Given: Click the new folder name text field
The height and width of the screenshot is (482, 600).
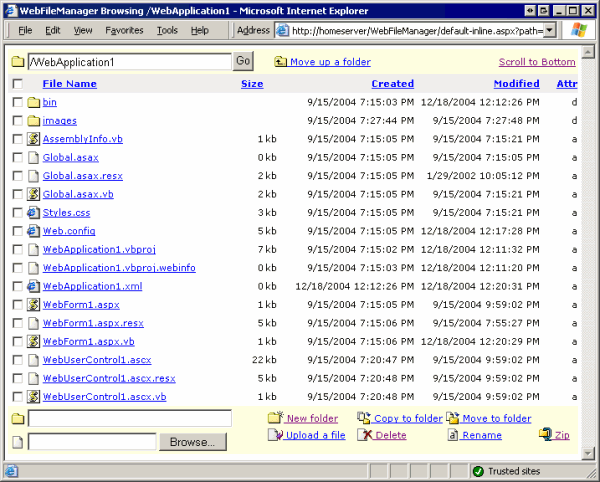Looking at the screenshot, I should click(130, 418).
